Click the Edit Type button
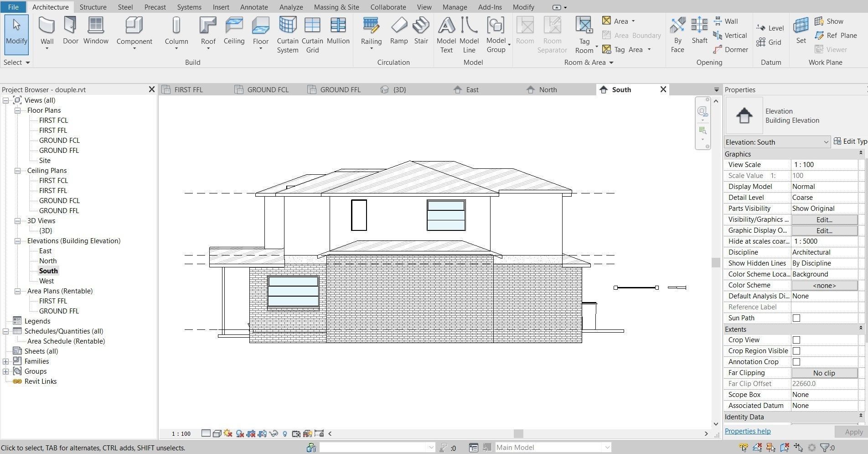Viewport: 868px width, 454px height. pos(851,141)
